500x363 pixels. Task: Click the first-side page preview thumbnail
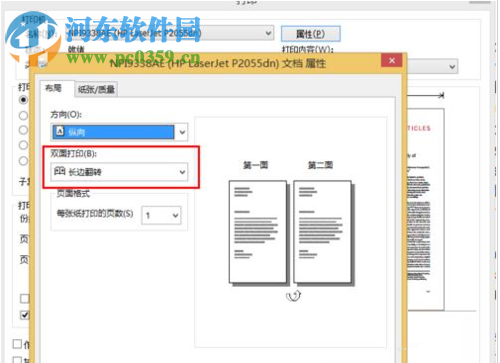click(258, 232)
